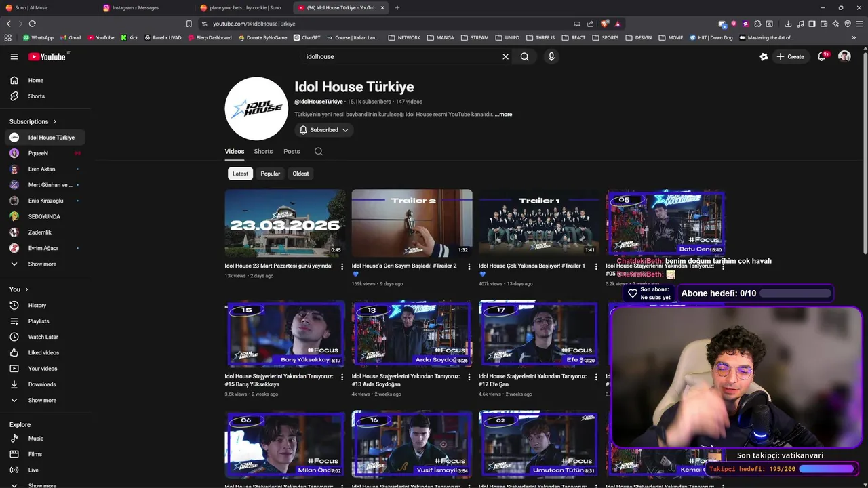Open the MANGA bookmarks folder
The height and width of the screenshot is (488, 868).
(441, 38)
